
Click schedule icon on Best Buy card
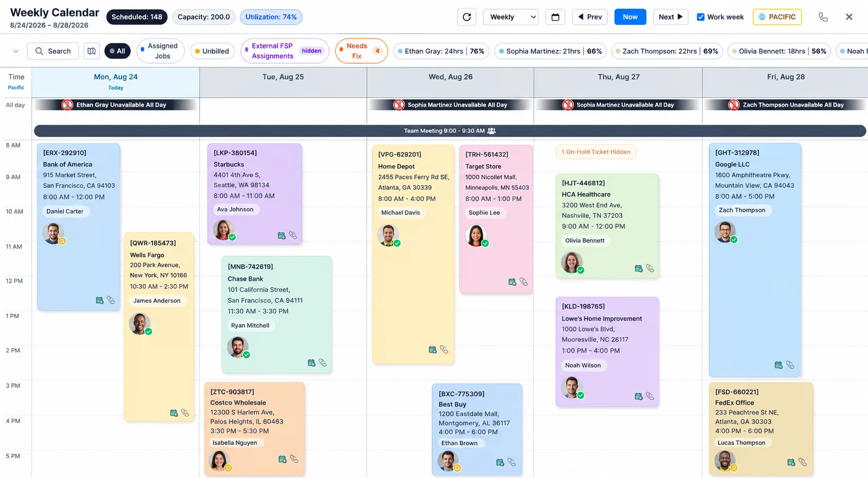(500, 462)
